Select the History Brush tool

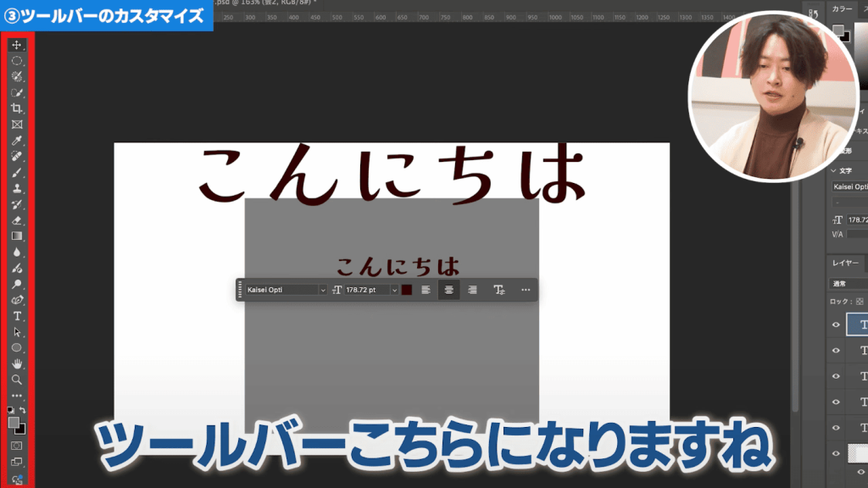click(17, 205)
